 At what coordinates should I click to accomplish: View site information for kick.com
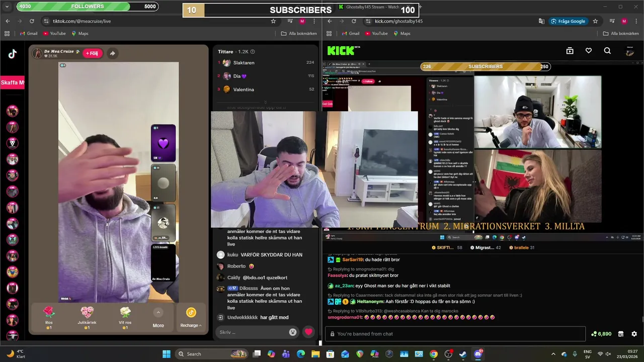[x=368, y=21]
